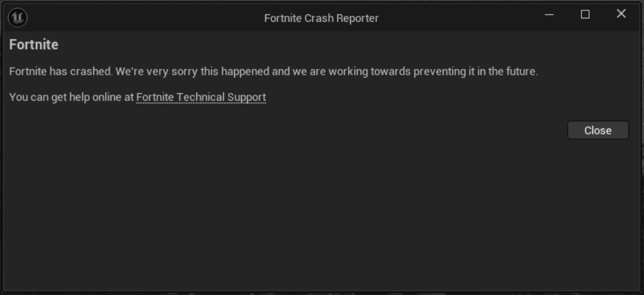Select the bold "Fortnite" heading
Screen dimensions: 644x295
tap(34, 45)
